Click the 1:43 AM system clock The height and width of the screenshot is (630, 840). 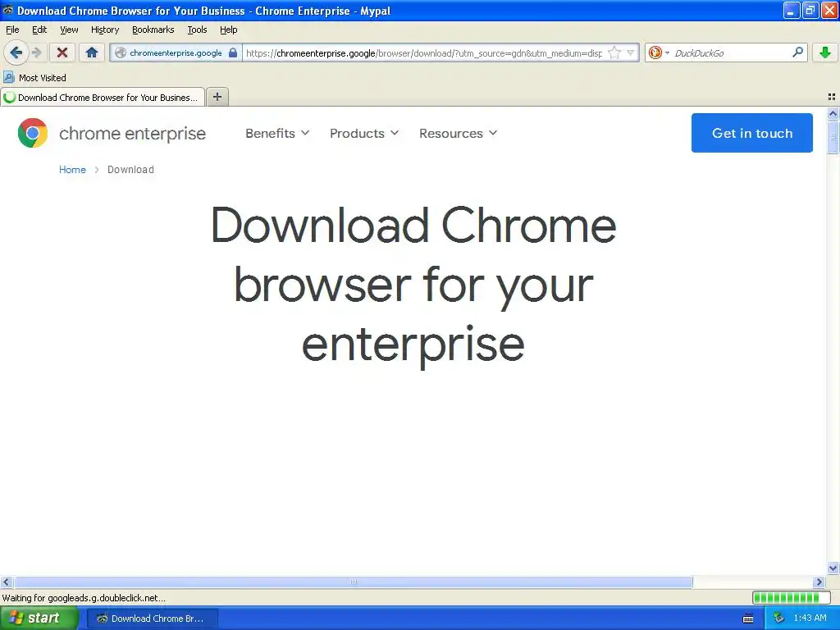810,619
